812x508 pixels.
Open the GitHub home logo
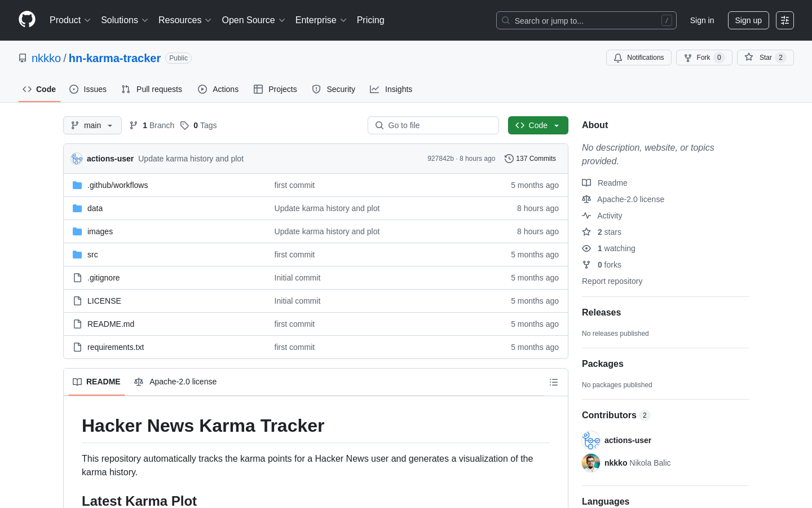(27, 20)
